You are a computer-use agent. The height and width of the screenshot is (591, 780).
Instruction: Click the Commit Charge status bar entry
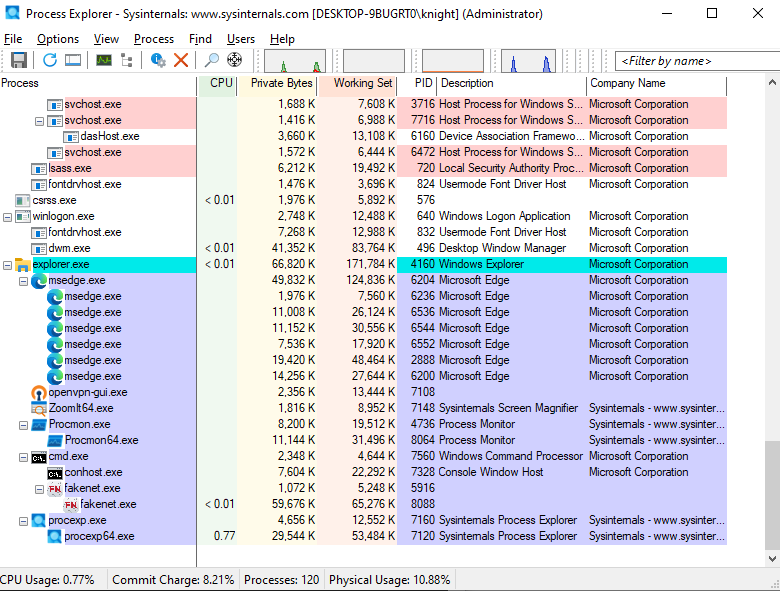click(x=173, y=580)
